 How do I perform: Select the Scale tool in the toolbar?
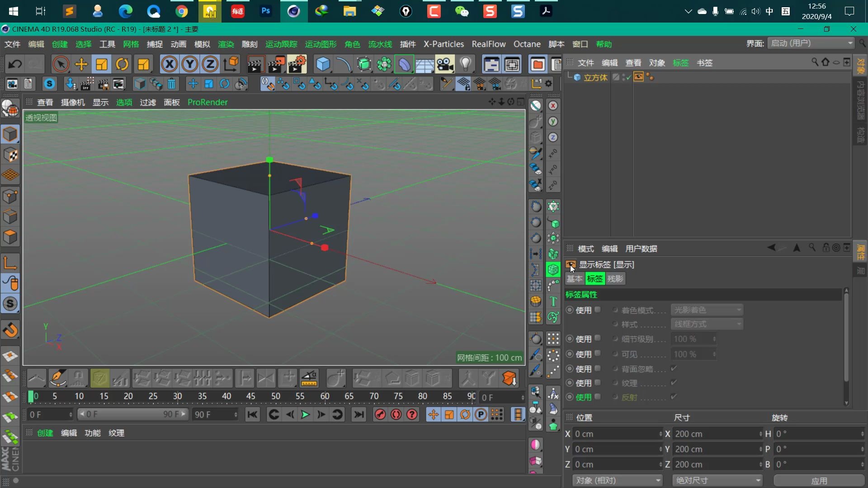click(x=101, y=64)
